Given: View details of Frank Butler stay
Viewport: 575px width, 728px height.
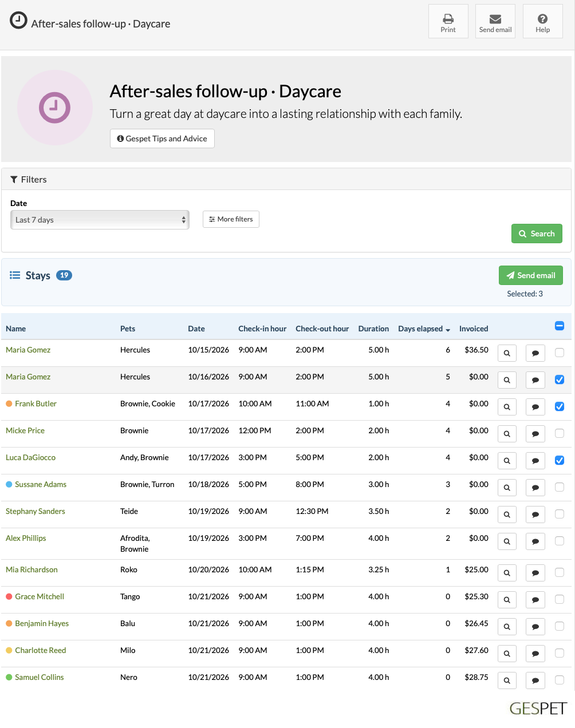Looking at the screenshot, I should click(x=507, y=407).
